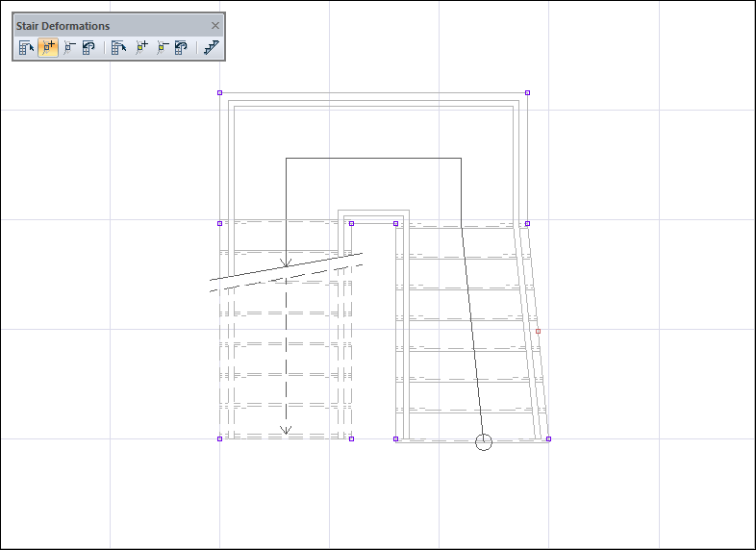Screen dimensions: 756x550
Task: Choose the remove node tool in first group
Action: coord(68,47)
